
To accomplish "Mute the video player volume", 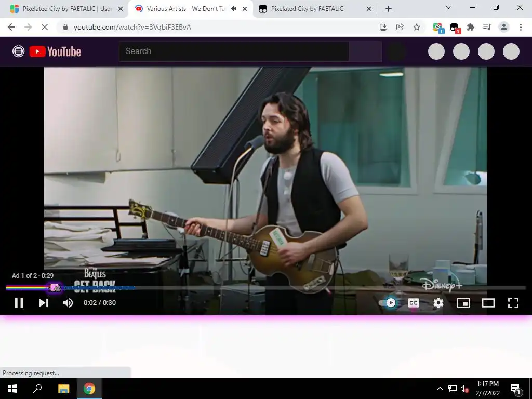I will 68,303.
